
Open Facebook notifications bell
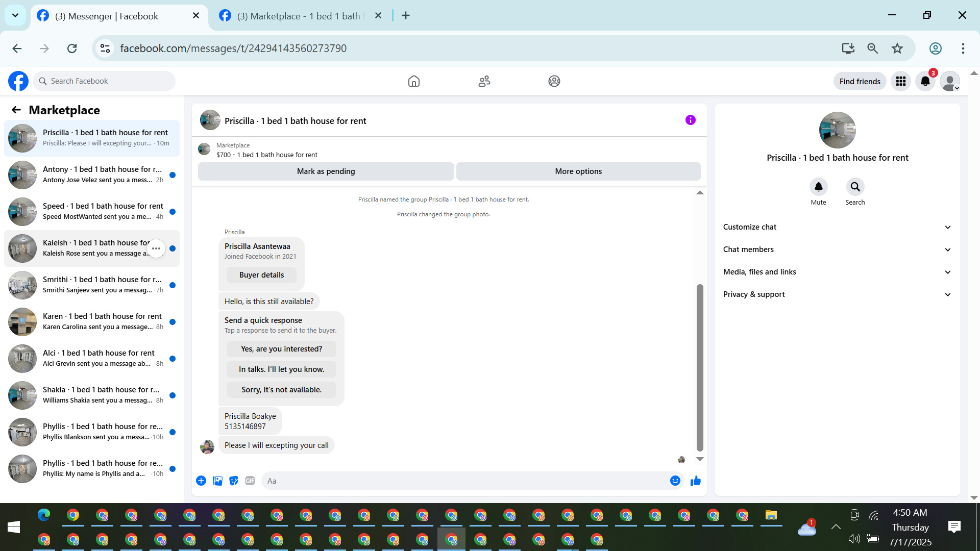(x=925, y=81)
